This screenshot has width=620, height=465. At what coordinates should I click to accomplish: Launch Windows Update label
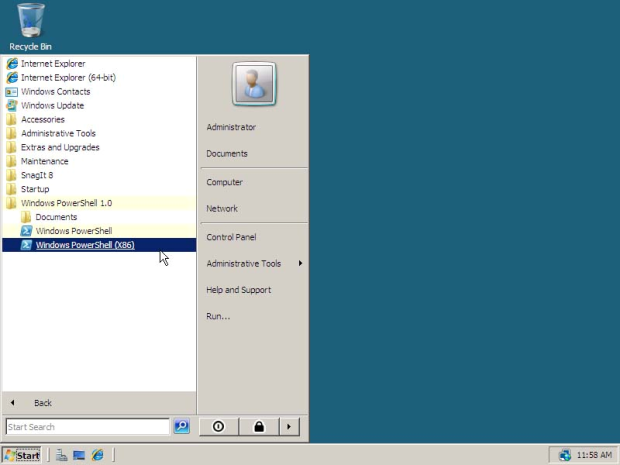[x=53, y=106]
